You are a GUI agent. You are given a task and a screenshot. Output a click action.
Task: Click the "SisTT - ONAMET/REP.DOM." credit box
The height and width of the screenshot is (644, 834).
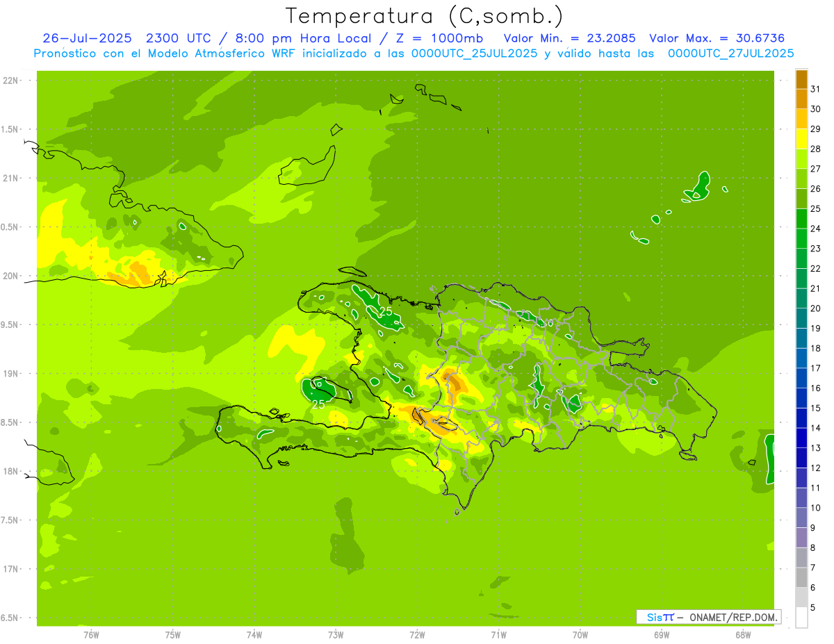click(x=708, y=617)
